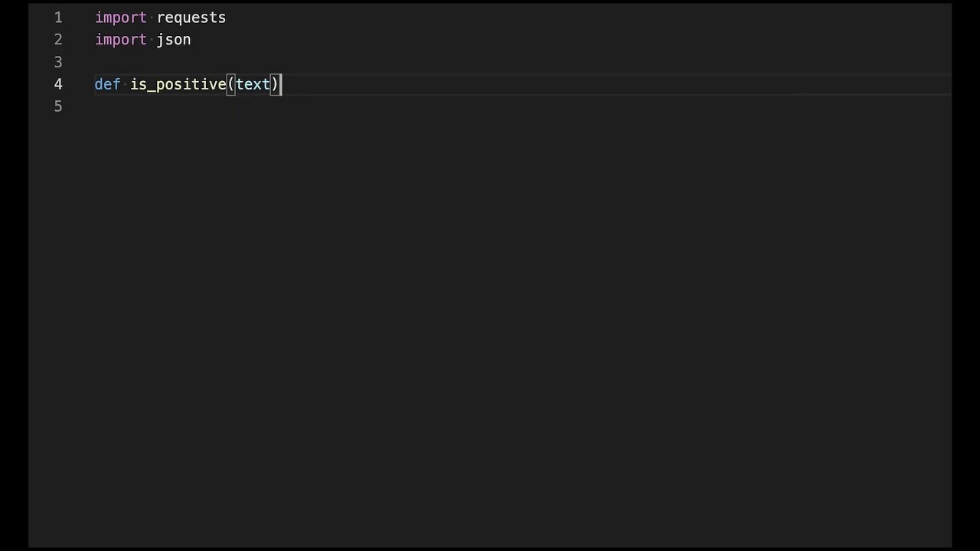Click blank space right of 'requests'
Screen dimensions: 980x551
pos(588,18)
